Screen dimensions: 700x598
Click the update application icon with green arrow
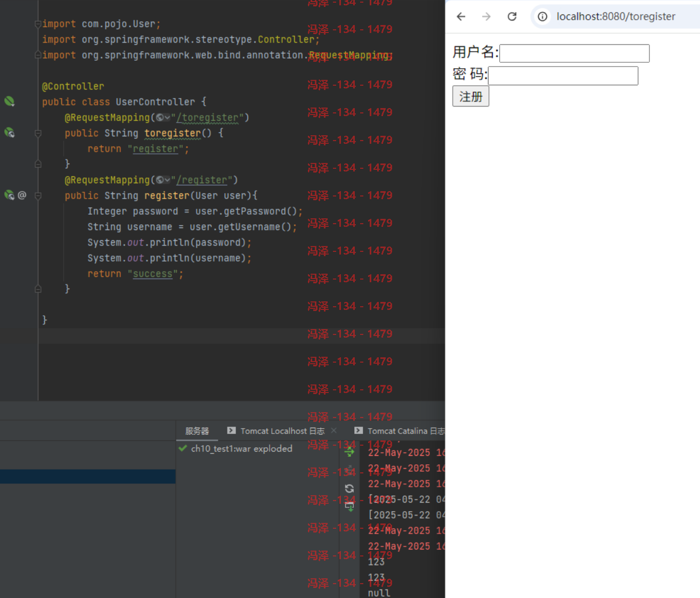coord(349,506)
